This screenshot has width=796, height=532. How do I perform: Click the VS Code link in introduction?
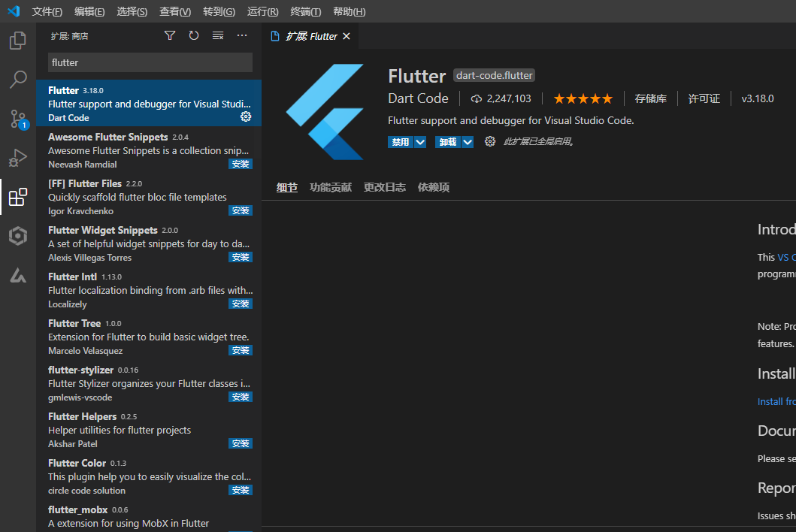786,258
